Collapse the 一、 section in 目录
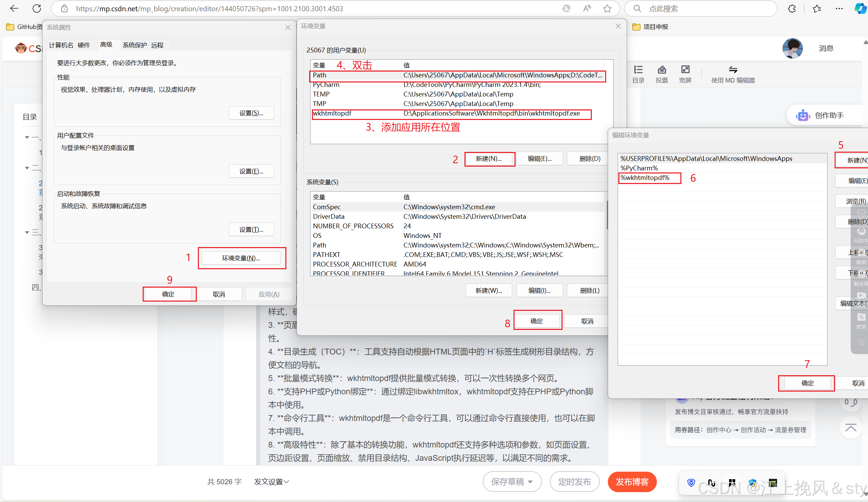This screenshot has height=502, width=868. coord(27,138)
